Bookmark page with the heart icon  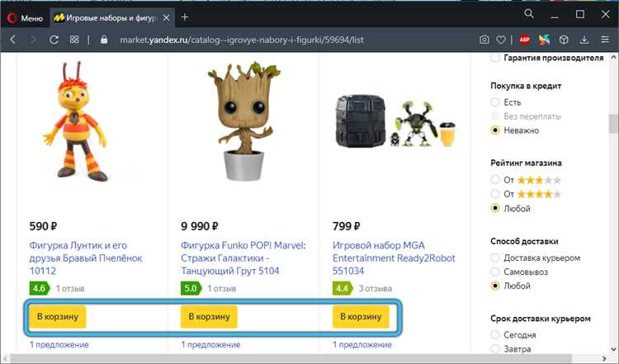[x=502, y=40]
